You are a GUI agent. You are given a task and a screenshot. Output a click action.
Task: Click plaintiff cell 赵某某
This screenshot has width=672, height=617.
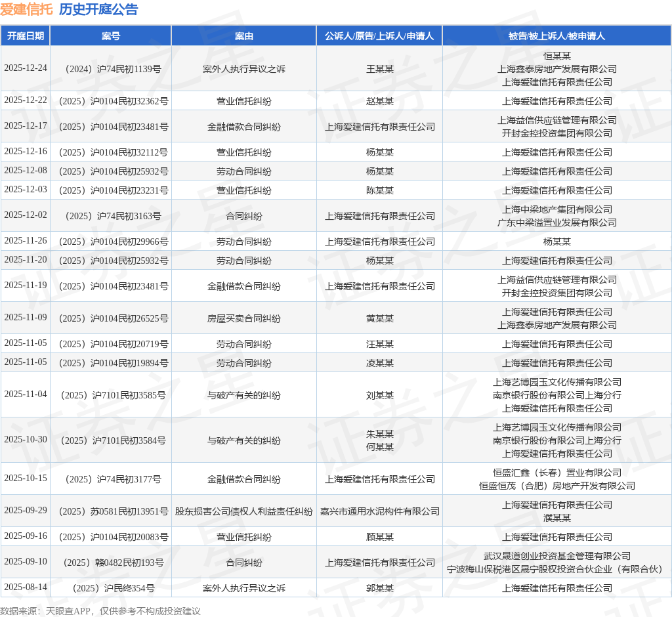pyautogui.click(x=380, y=101)
